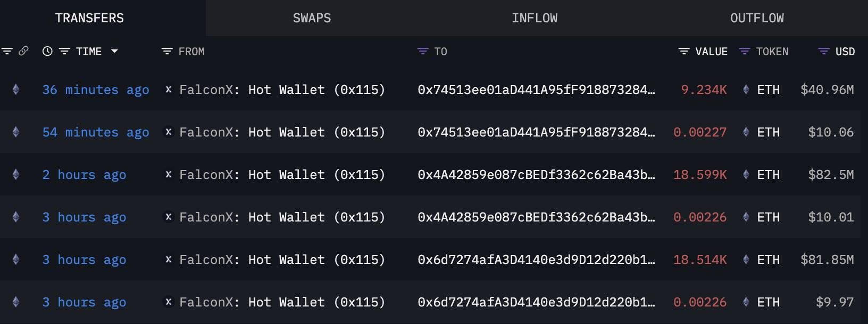Open the FROM column filter icon
This screenshot has width=868, height=324.
pos(167,52)
